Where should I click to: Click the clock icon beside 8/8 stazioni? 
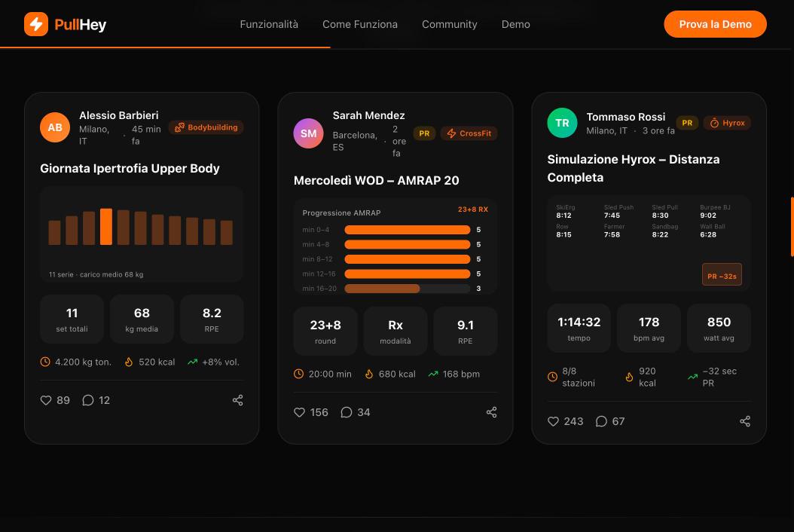point(552,377)
